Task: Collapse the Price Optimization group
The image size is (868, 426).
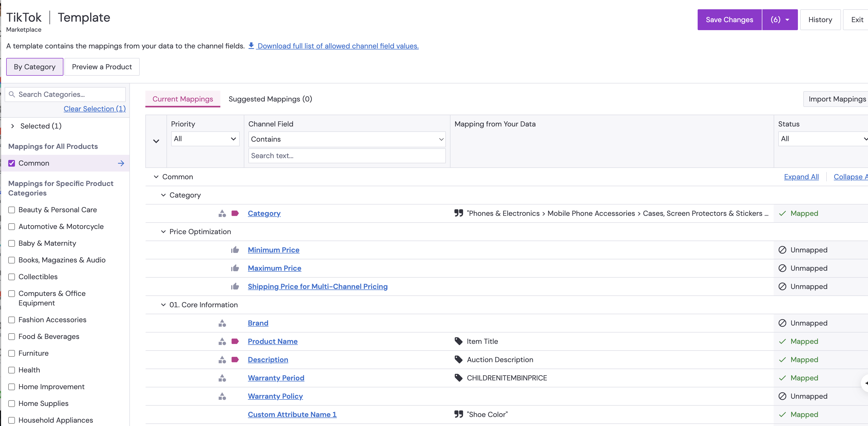Action: (163, 232)
